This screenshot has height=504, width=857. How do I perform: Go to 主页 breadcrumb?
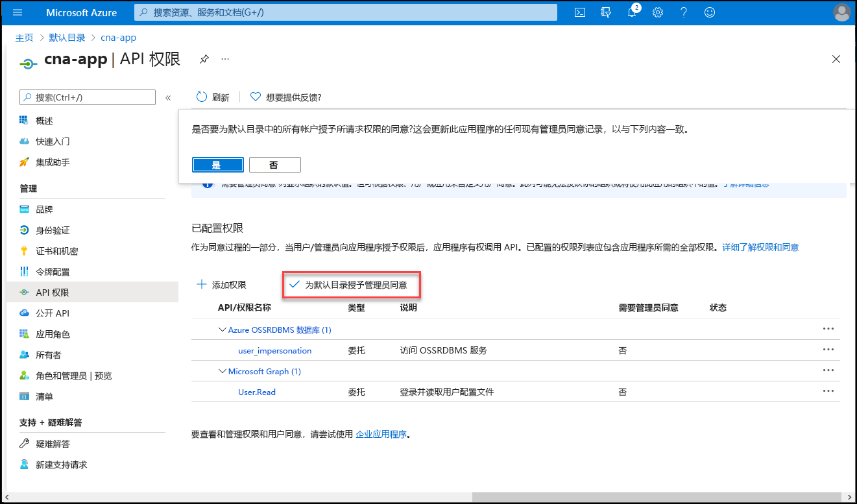pos(25,38)
